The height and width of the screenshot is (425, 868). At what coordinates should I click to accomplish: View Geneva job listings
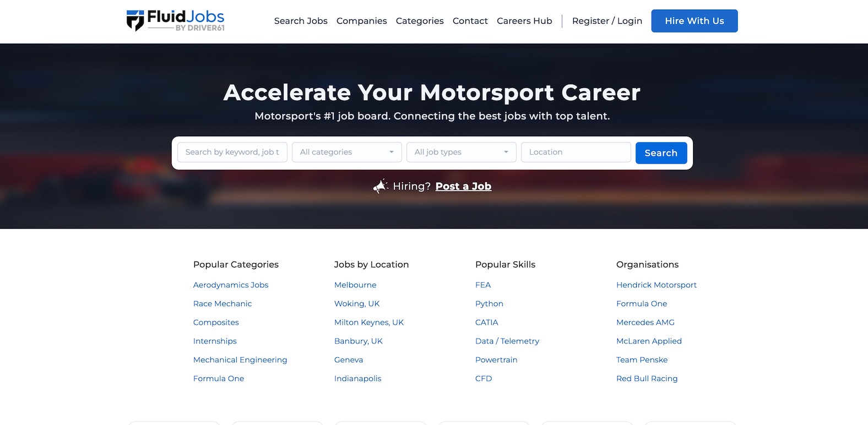(349, 360)
